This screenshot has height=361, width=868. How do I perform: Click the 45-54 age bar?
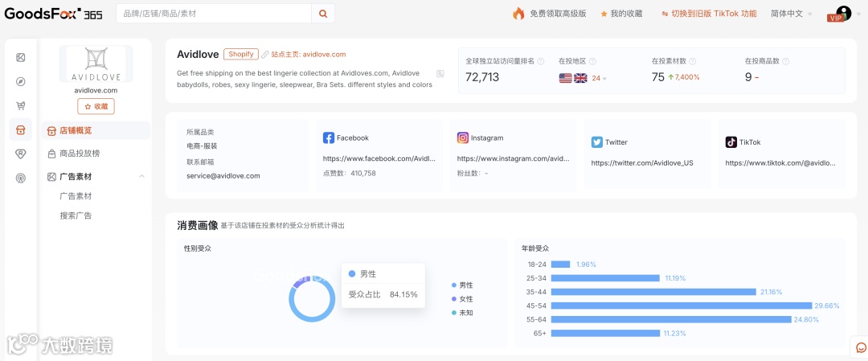tap(682, 306)
